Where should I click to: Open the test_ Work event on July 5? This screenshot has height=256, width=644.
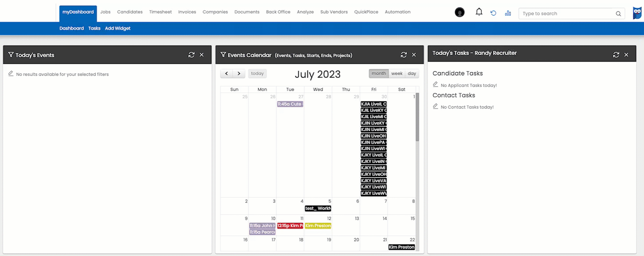[x=318, y=209]
